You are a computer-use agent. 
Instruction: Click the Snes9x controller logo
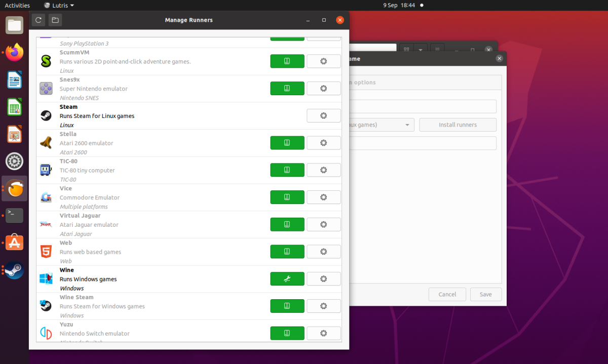click(46, 89)
